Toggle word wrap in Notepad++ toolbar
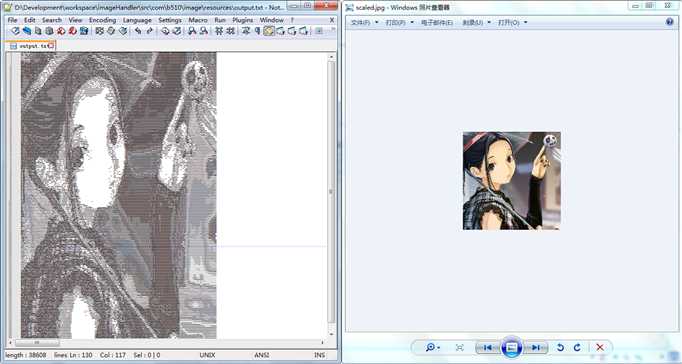Viewport: 682px width, 364px height. [x=246, y=30]
